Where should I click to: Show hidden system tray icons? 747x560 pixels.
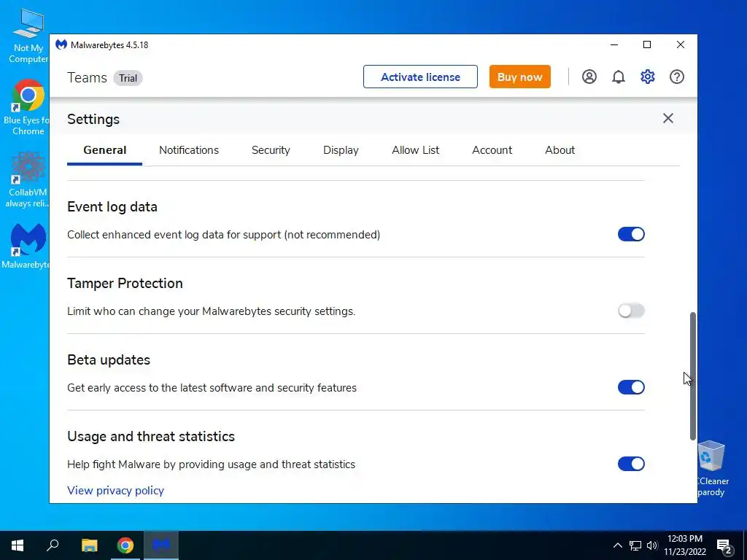[x=617, y=545]
